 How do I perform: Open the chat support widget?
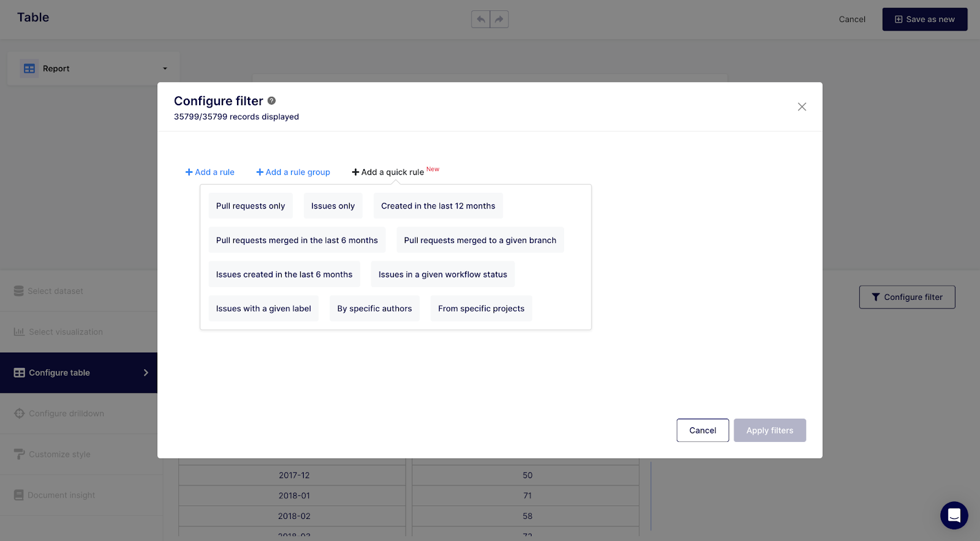(954, 515)
